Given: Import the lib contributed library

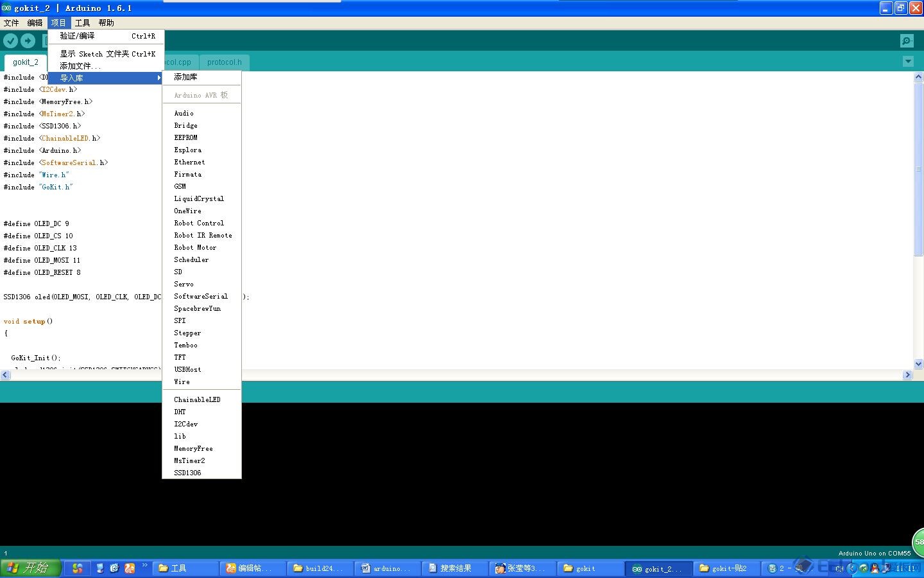Looking at the screenshot, I should pos(201,436).
